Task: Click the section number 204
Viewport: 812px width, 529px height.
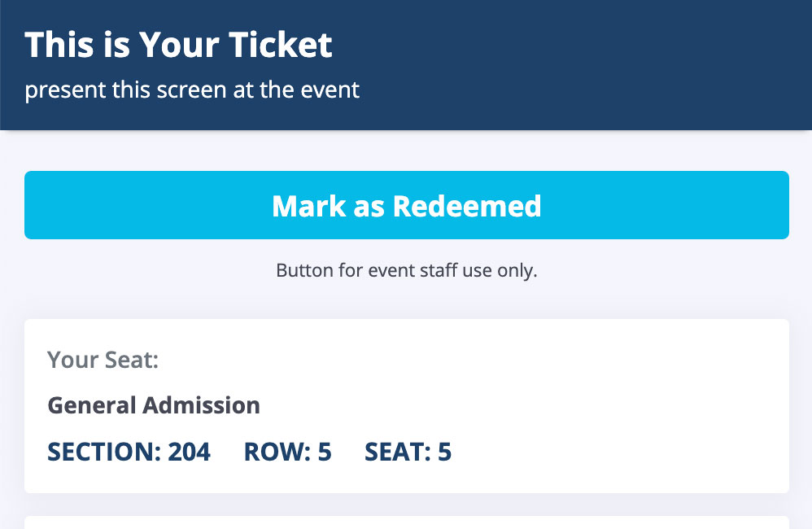Action: (189, 452)
